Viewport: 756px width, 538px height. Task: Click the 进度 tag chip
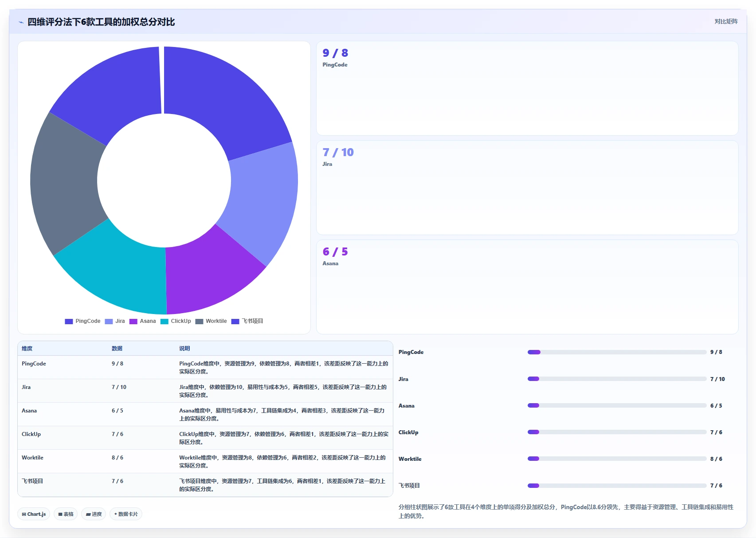tap(94, 514)
